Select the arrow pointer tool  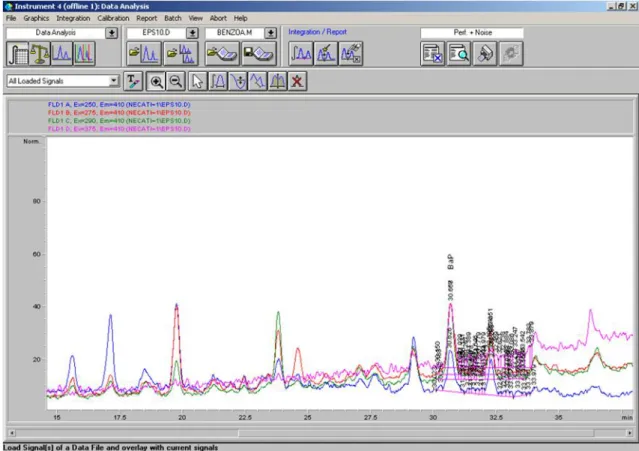point(198,81)
